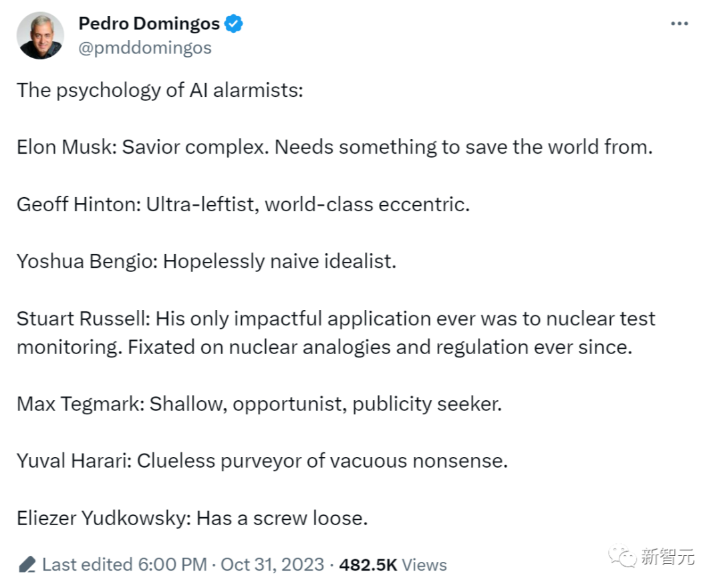Click the blue verified checkmark badge
707x588 pixels.
[x=233, y=24]
